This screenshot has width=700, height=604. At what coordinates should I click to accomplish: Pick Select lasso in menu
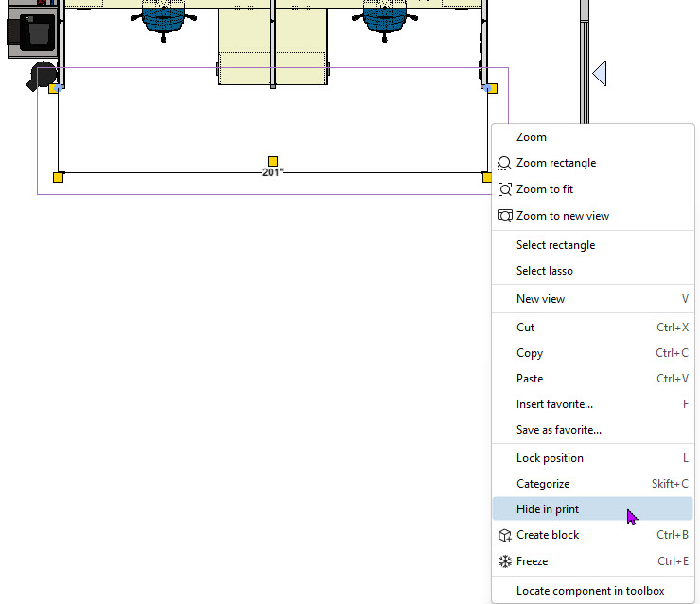pyautogui.click(x=592, y=271)
